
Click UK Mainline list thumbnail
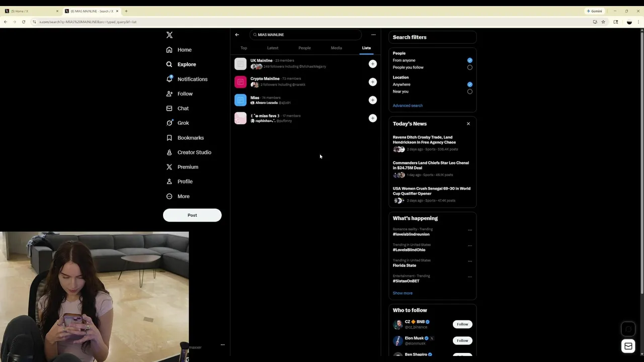pyautogui.click(x=240, y=64)
